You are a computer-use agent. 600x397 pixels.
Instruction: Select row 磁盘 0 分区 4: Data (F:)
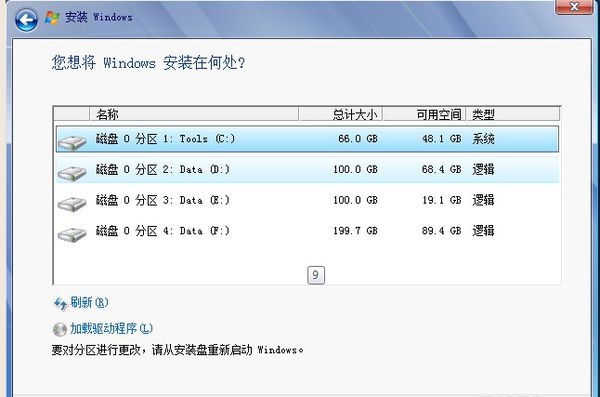[x=307, y=231]
